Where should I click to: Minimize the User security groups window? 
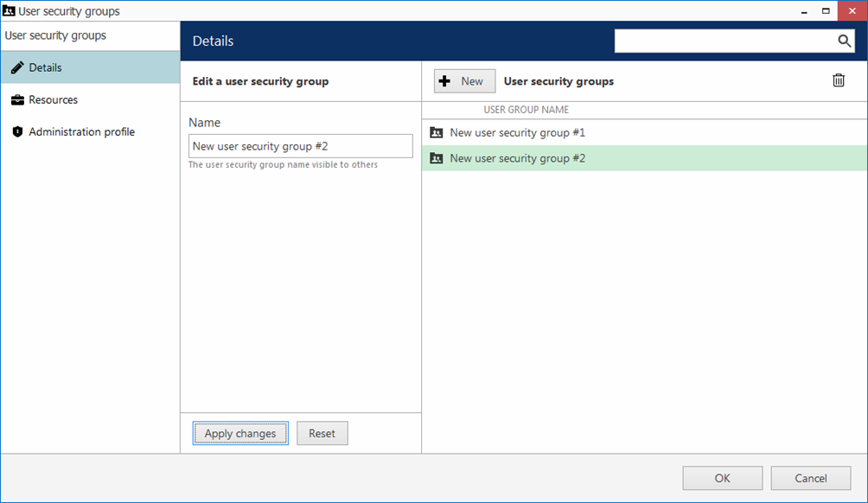pyautogui.click(x=802, y=10)
